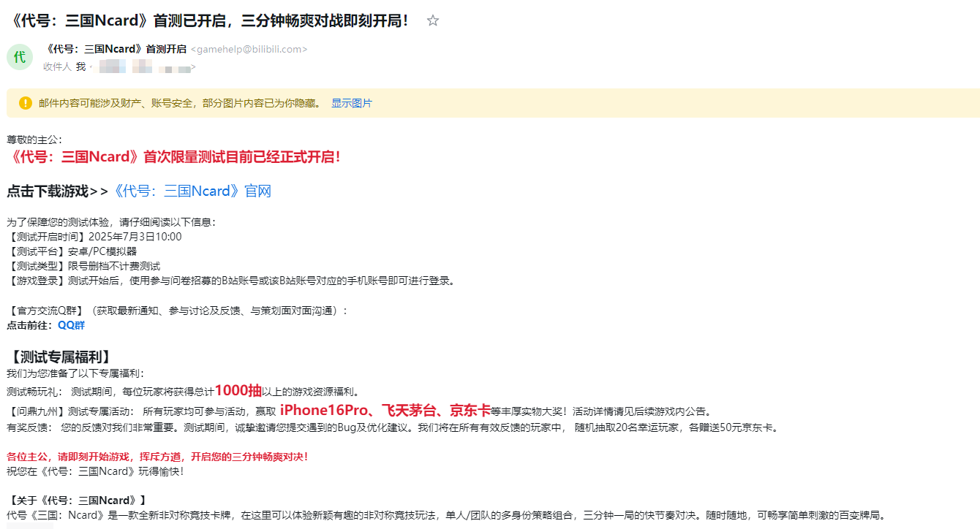This screenshot has height=529, width=980.
Task: Click the "点击下载游戏>>" text
Action: point(57,191)
